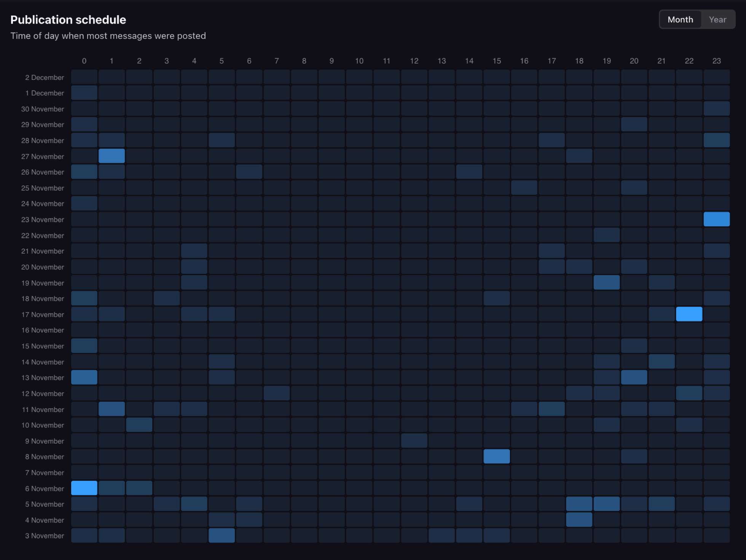
Task: Click the '7 November' row label
Action: [45, 473]
